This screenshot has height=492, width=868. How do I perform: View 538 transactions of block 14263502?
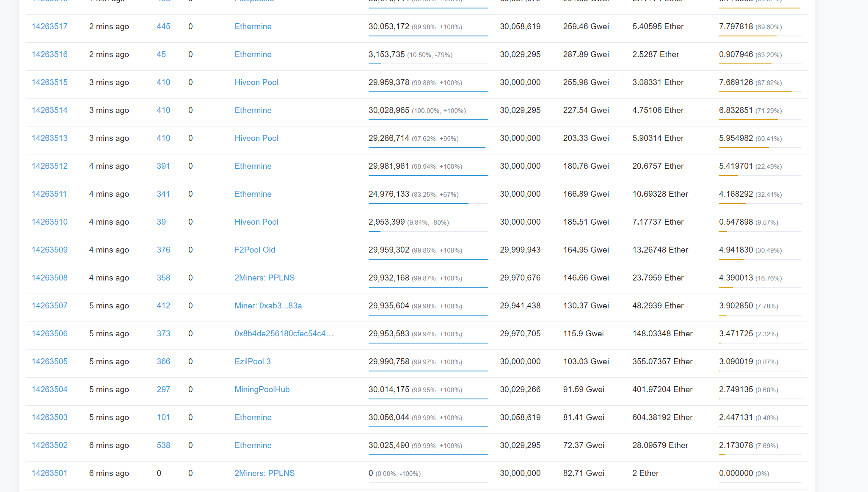click(163, 445)
